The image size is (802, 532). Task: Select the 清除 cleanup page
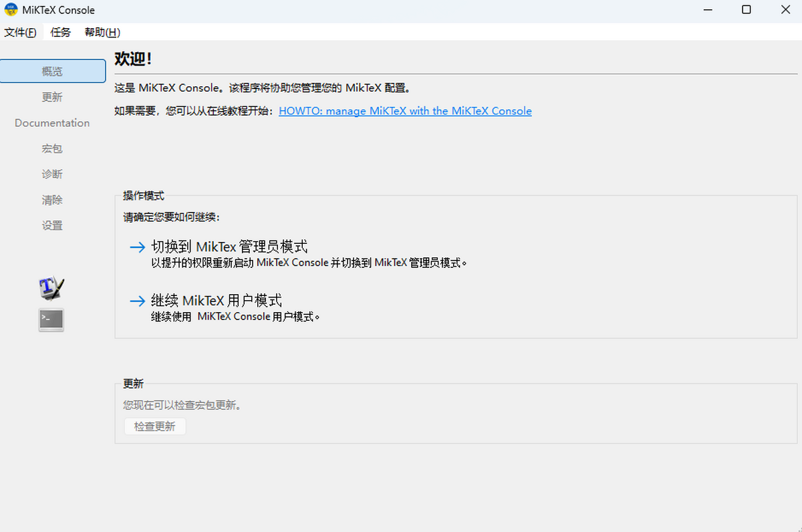(x=52, y=200)
